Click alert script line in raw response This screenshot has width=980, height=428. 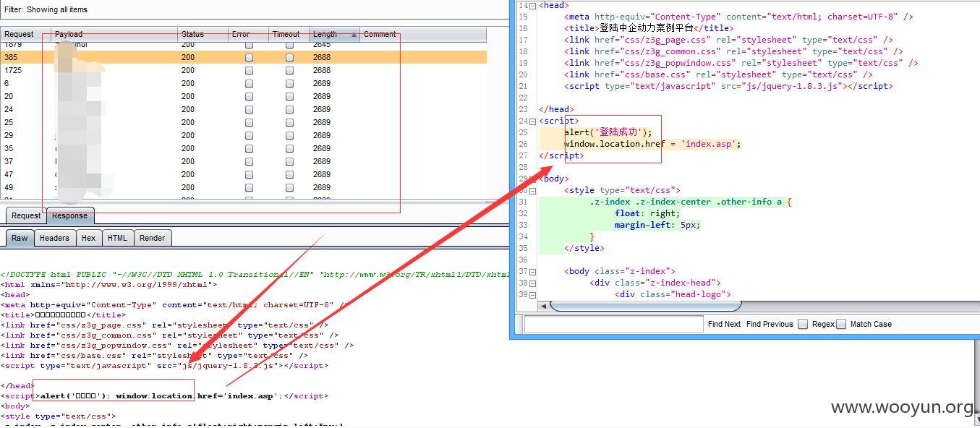pyautogui.click(x=164, y=396)
